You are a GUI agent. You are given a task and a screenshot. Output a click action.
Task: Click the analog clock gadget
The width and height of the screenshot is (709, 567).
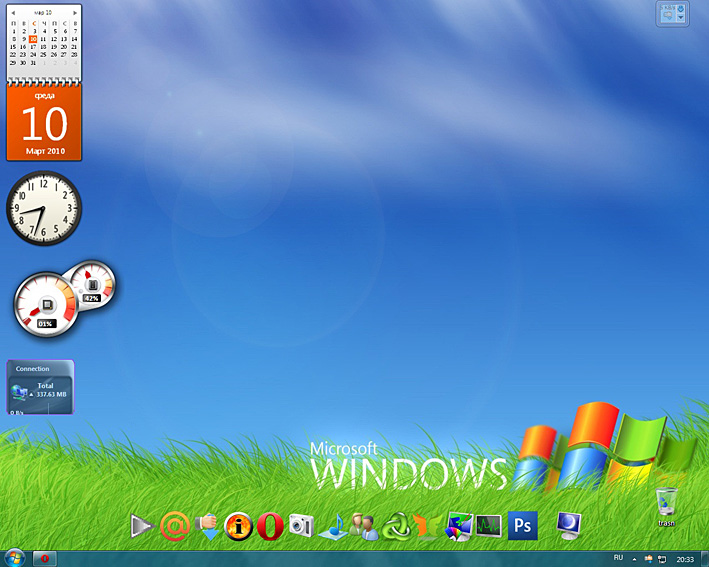click(x=44, y=208)
